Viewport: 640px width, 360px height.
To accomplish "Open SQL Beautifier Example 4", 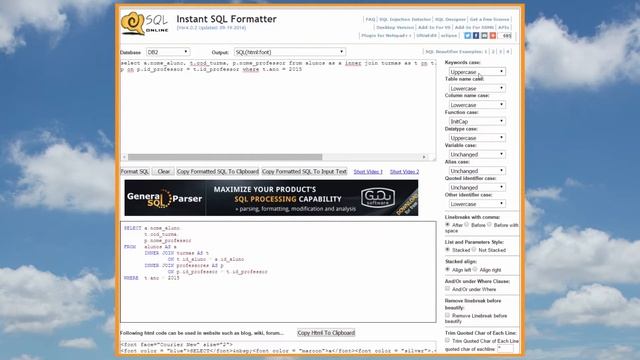I will pyautogui.click(x=508, y=52).
